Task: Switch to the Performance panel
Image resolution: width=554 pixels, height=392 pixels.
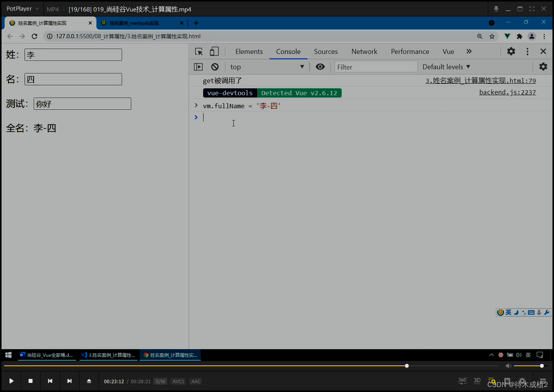Action: [410, 52]
